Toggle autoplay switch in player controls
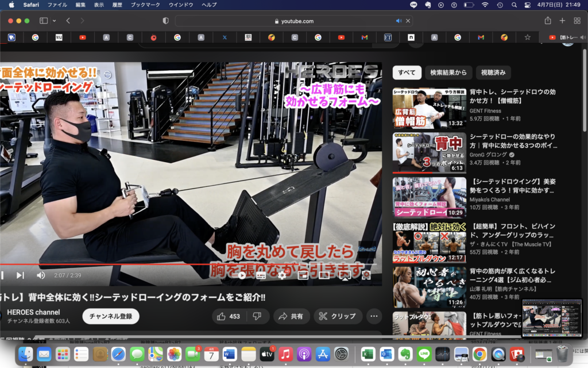 point(241,275)
